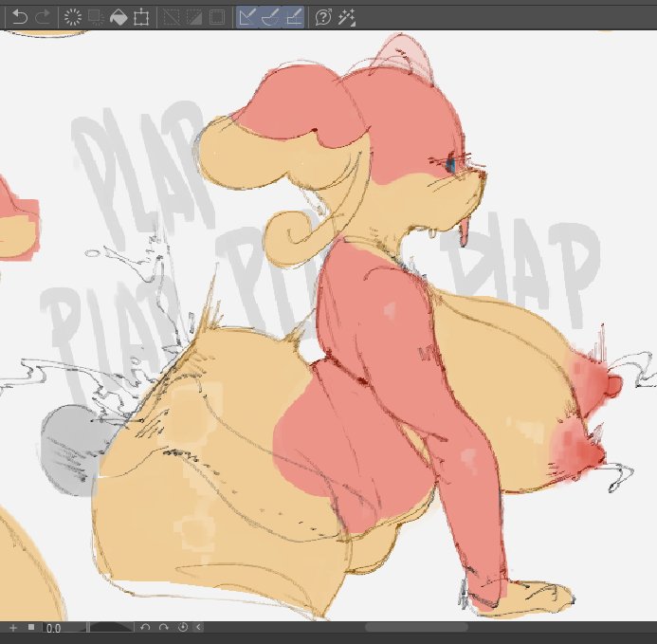657x644 pixels.
Task: Select the Fill paint bucket icon
Action: (119, 17)
